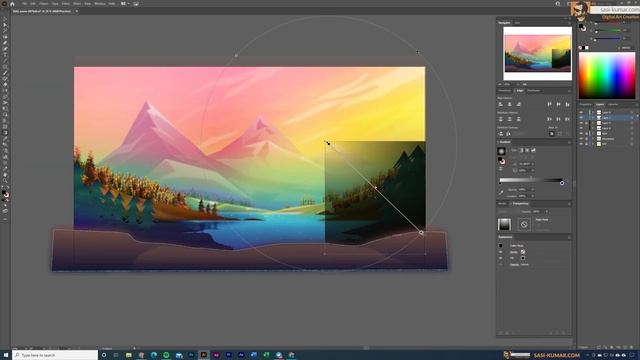Click the green G color slider
Image resolution: width=640 pixels, height=360 pixels.
(x=608, y=31)
